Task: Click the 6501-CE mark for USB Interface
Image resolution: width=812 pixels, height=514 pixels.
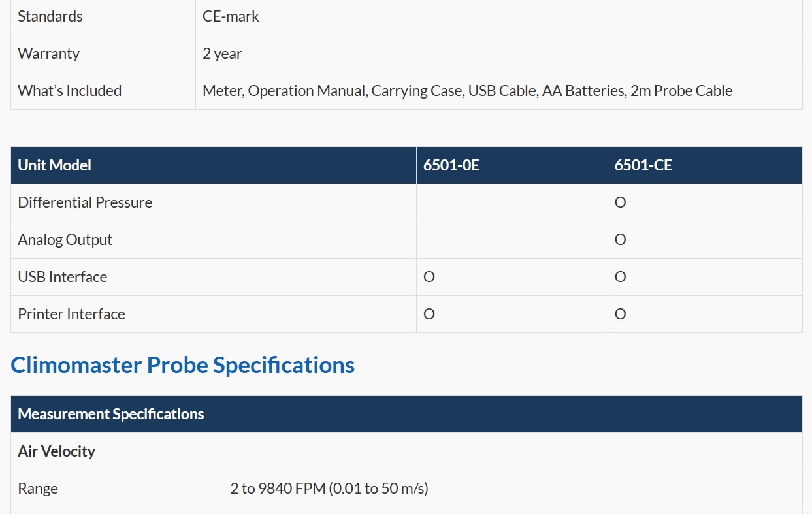Action: 620,277
